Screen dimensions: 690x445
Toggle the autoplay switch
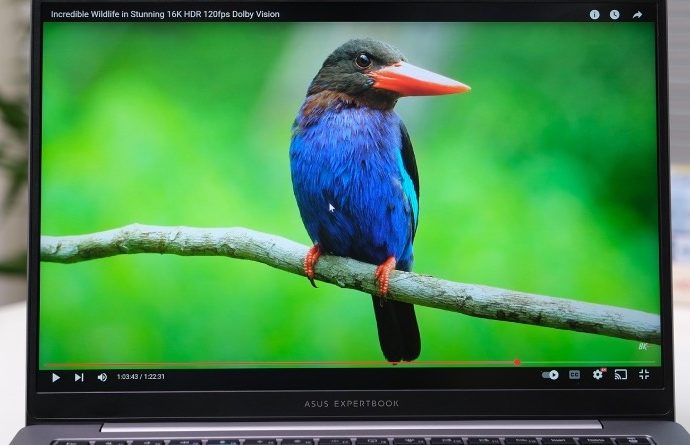(550, 375)
